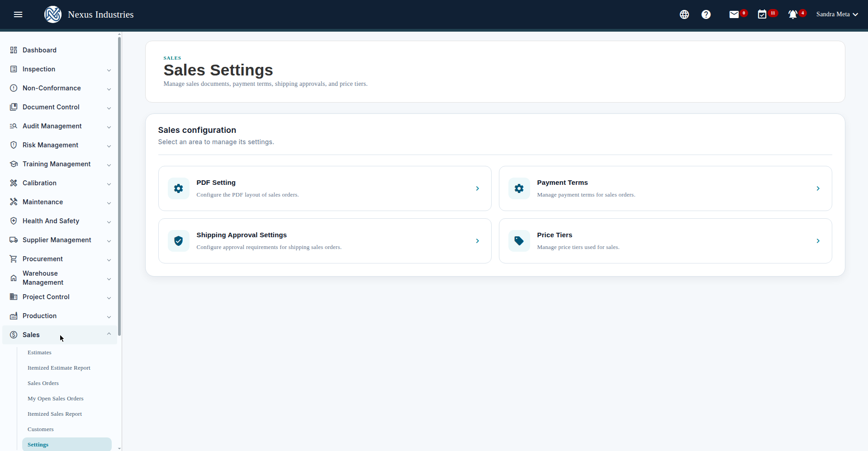Open Sales Orders submenu item
Viewport: 868px width, 451px height.
(x=43, y=383)
